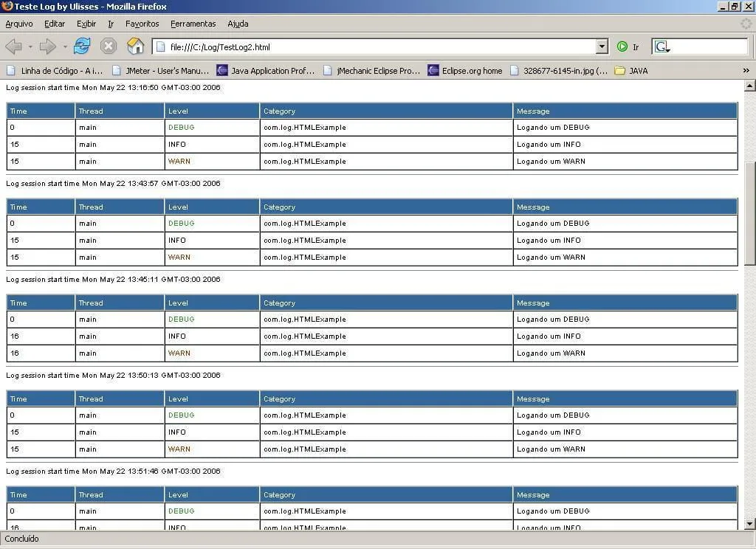Open the Ferramentas menu
Screen dimensions: 756x549
pyautogui.click(x=193, y=24)
